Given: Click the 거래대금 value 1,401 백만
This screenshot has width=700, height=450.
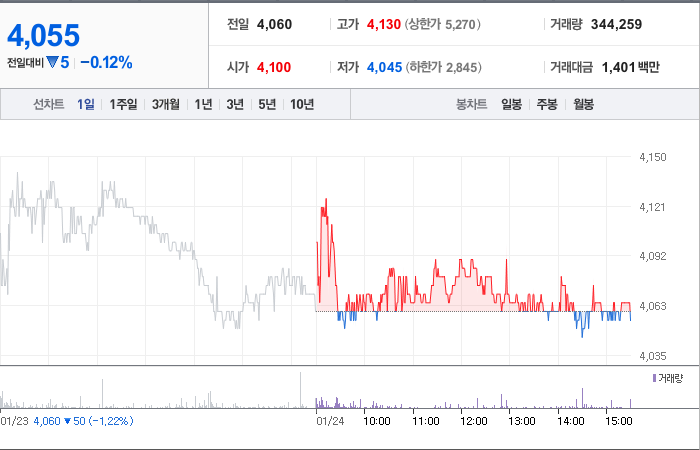Looking at the screenshot, I should tap(630, 67).
